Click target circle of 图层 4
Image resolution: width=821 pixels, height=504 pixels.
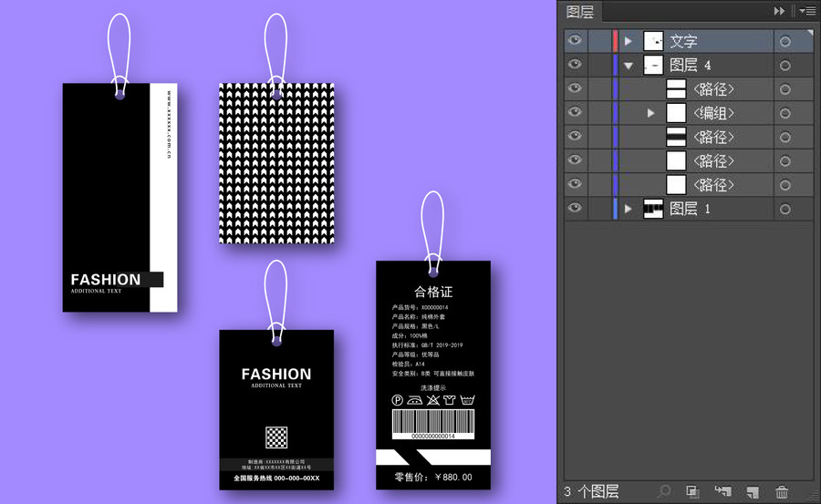point(785,66)
